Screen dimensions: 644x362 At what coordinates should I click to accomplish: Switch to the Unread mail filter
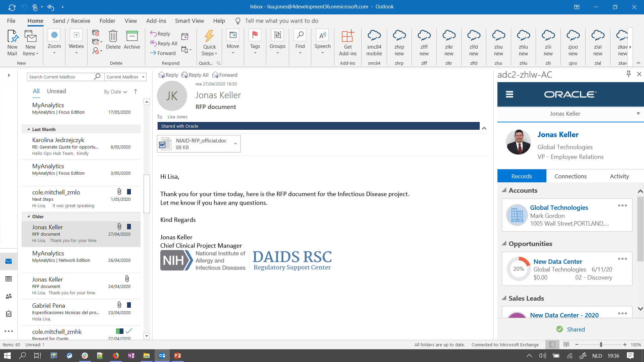point(56,91)
